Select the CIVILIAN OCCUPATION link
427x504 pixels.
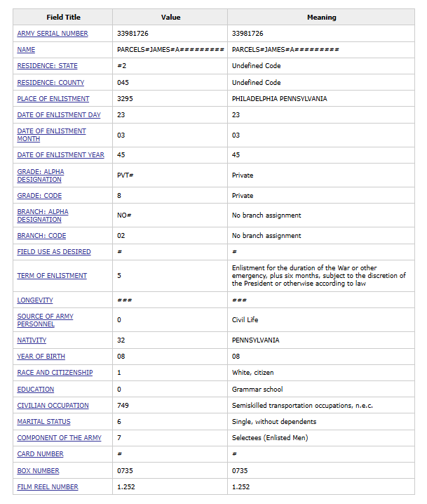53,406
